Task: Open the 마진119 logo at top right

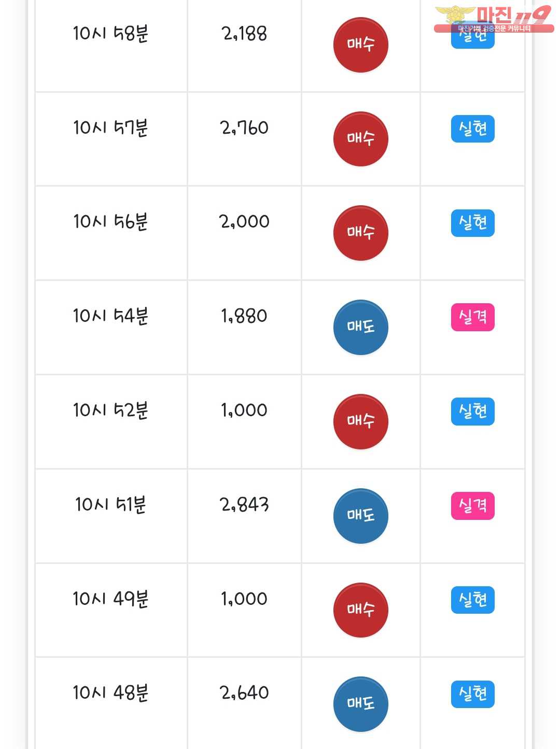Action: click(x=493, y=18)
